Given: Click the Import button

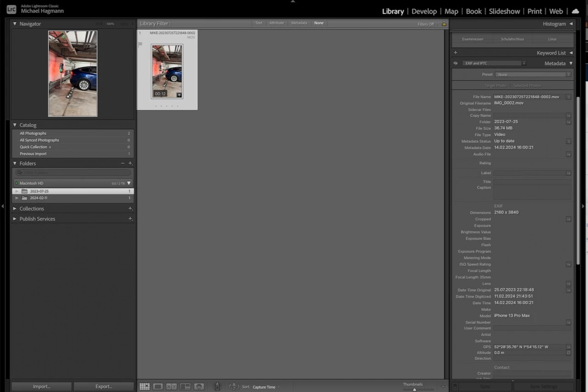Looking at the screenshot, I should pyautogui.click(x=41, y=386).
